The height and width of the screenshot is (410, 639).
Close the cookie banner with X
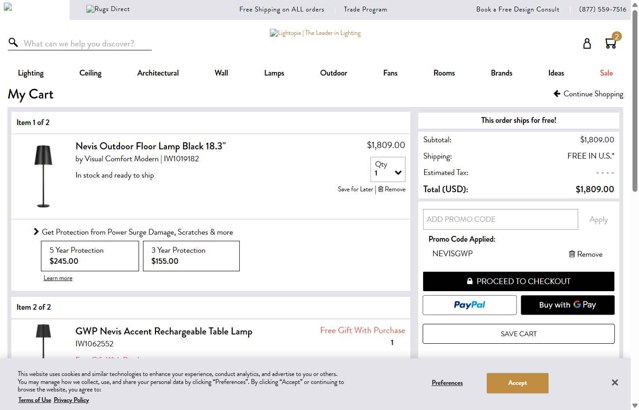click(615, 382)
